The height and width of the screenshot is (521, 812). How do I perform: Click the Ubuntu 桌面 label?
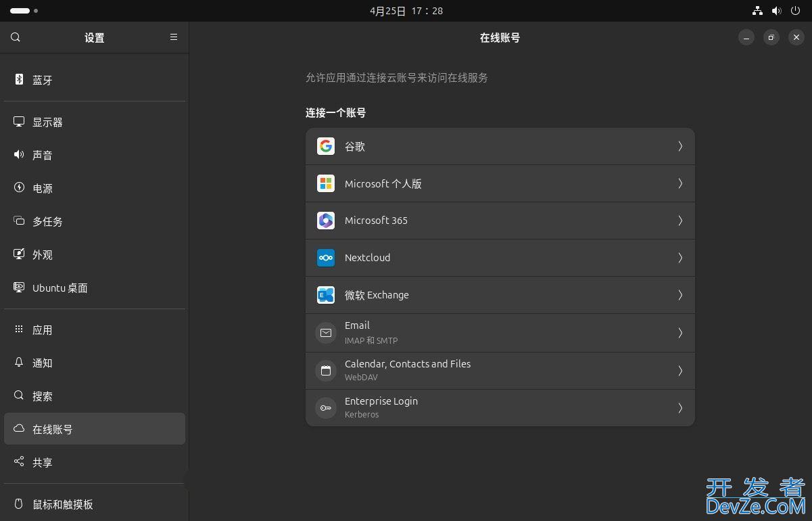coord(60,288)
